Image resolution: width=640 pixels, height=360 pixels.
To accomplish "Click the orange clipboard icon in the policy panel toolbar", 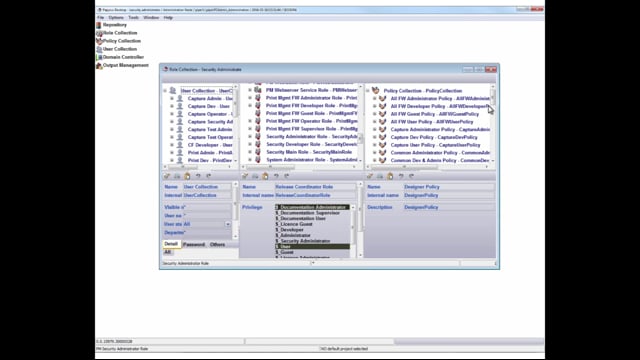I will 390,176.
